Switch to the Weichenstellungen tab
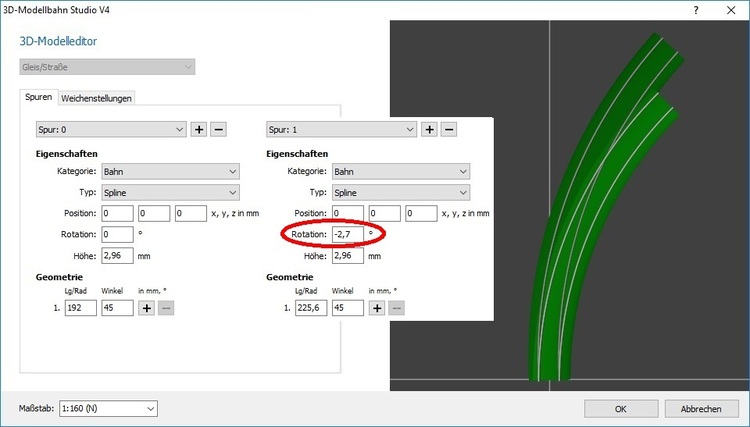The width and height of the screenshot is (750, 427). click(96, 98)
